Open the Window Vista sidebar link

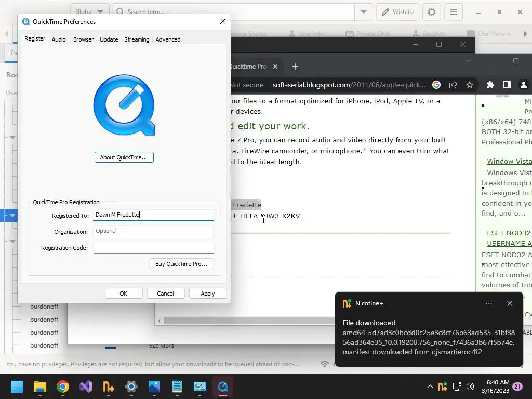click(509, 161)
